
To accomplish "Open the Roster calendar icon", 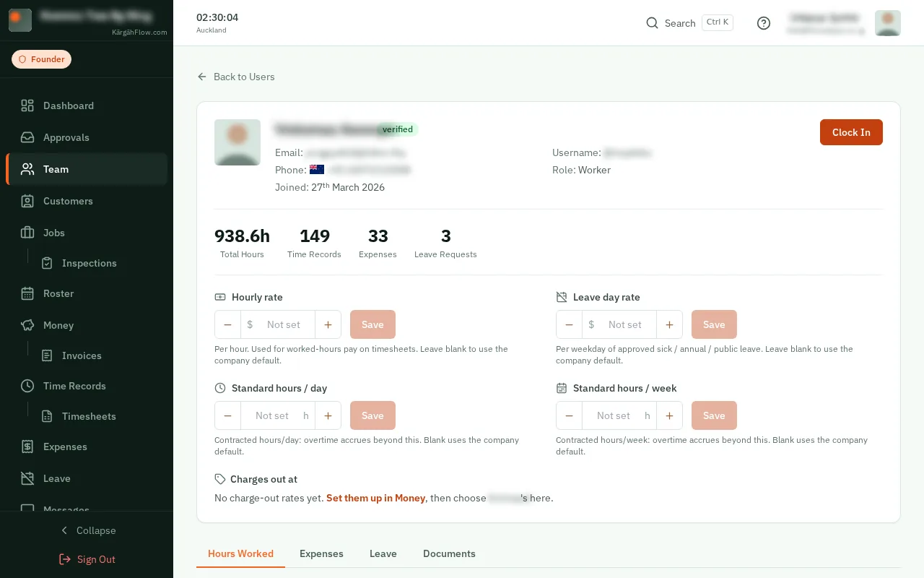I will [27, 293].
